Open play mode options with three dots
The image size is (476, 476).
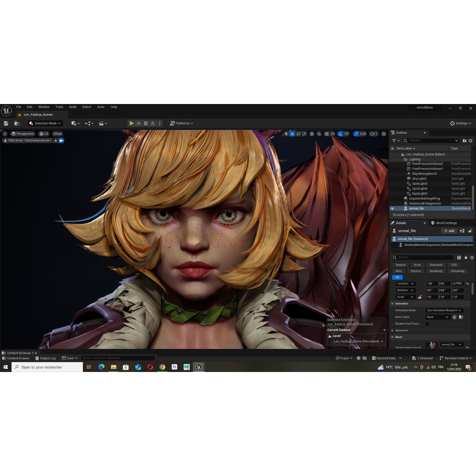(160, 123)
